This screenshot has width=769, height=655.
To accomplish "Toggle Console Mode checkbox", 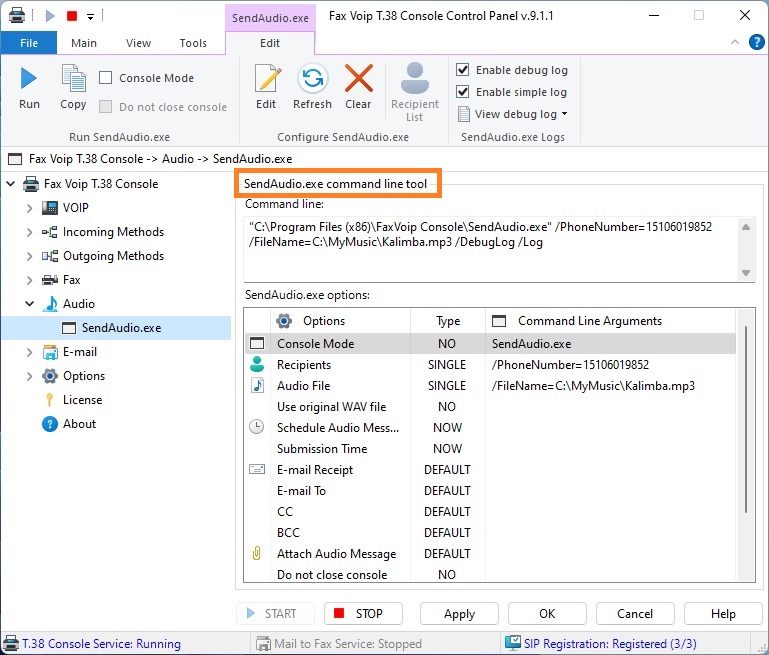I will point(105,78).
